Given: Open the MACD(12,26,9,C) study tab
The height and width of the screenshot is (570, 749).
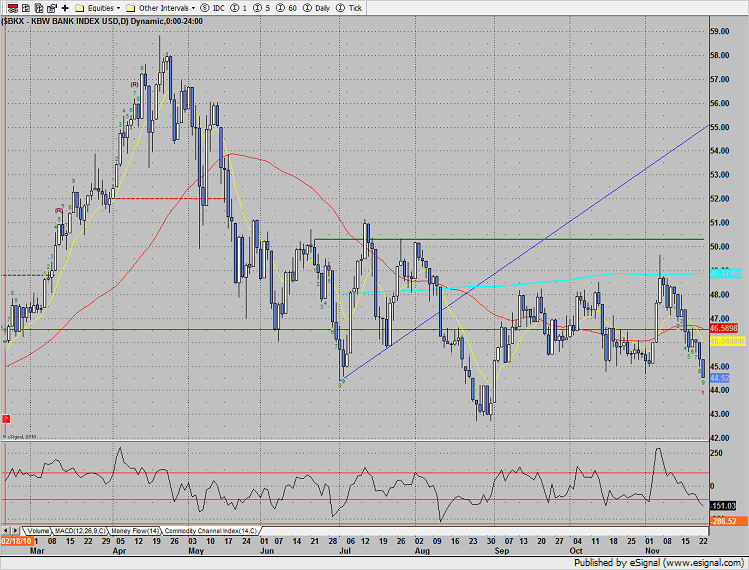Looking at the screenshot, I should pyautogui.click(x=80, y=531).
